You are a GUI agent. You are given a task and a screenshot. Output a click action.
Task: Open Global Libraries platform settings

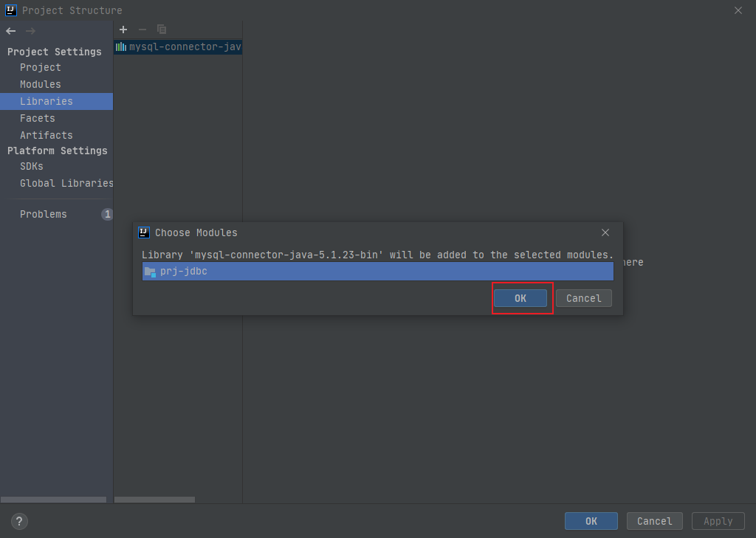click(x=66, y=183)
